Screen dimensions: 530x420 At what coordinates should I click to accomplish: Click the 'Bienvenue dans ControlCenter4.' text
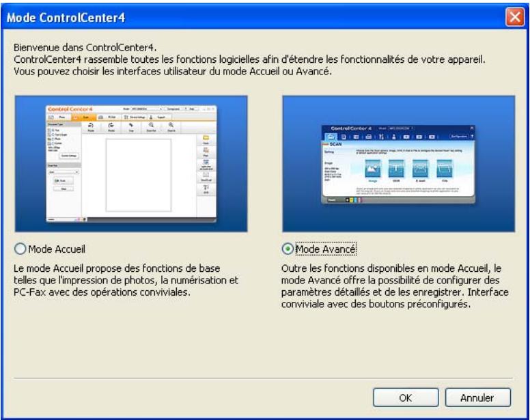[x=85, y=47]
